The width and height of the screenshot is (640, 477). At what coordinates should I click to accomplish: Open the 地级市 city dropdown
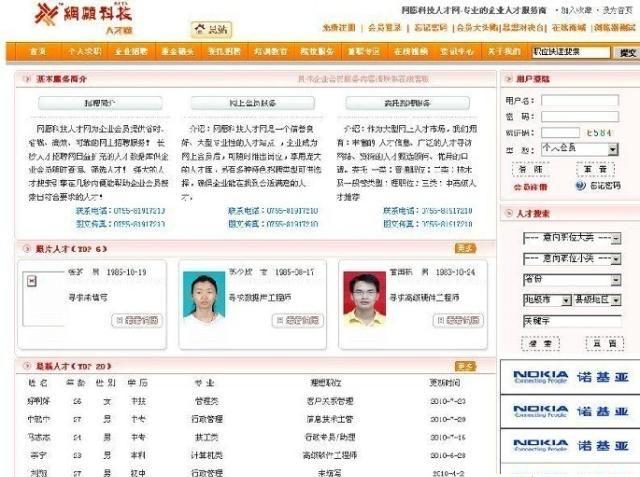[x=547, y=300]
